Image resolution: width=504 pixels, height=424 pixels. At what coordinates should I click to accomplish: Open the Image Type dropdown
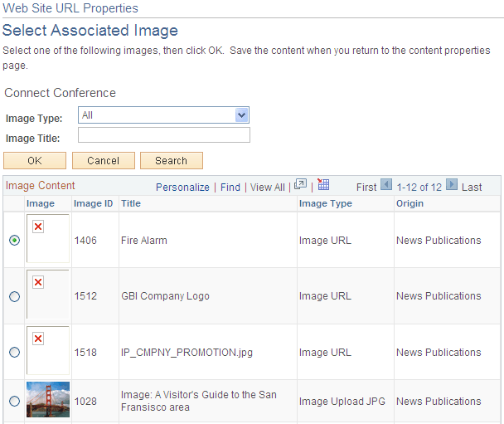coord(163,115)
